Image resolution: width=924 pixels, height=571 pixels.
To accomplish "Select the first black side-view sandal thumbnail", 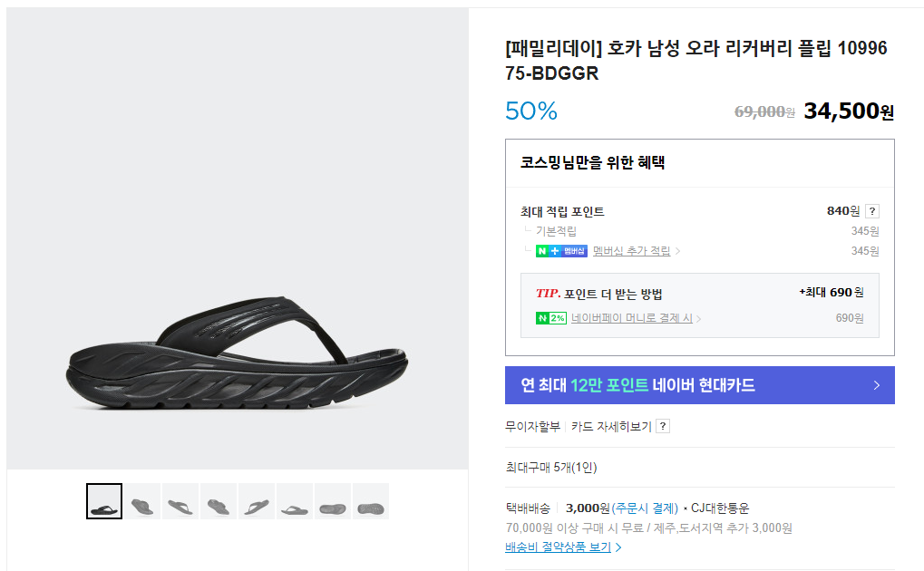I will pos(104,501).
